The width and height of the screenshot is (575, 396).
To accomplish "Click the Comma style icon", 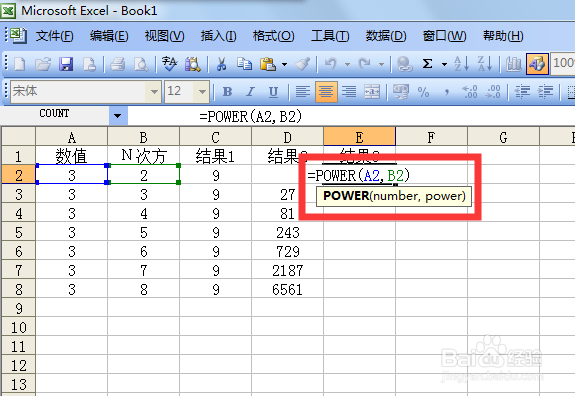I will pos(447,91).
